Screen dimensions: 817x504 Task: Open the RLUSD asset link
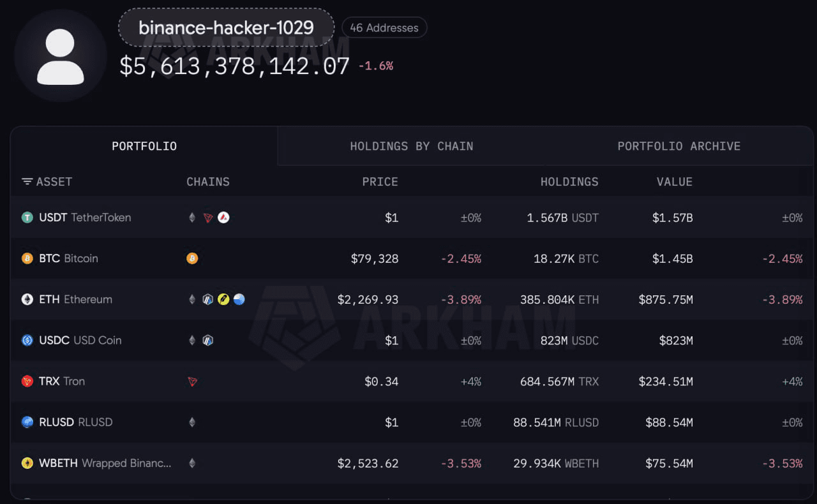(x=75, y=422)
